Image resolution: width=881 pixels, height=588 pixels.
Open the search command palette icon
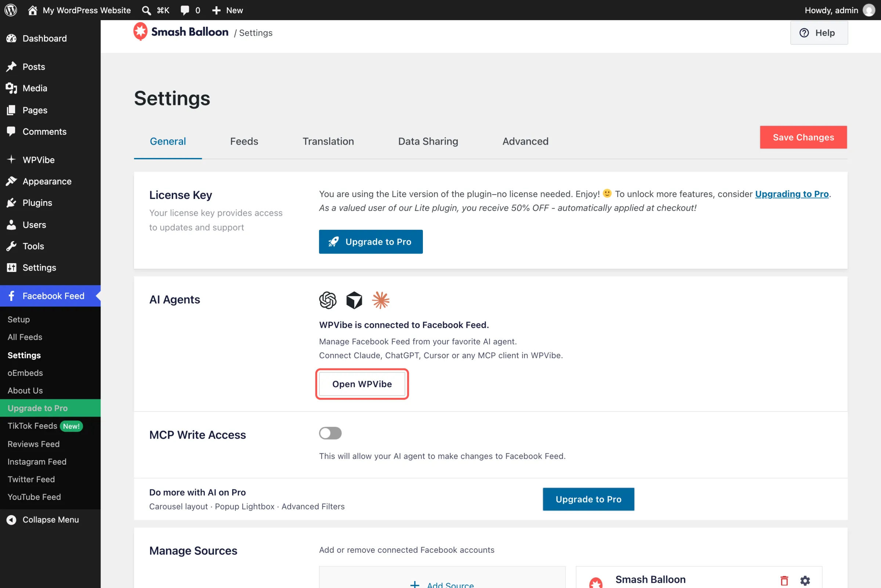(x=146, y=11)
